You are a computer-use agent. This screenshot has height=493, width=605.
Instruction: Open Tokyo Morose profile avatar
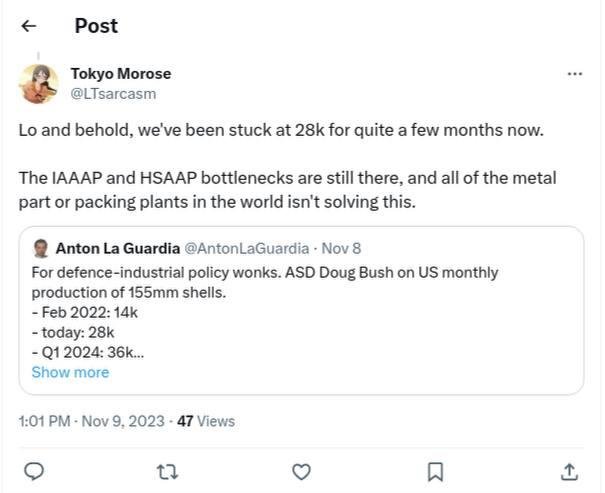[x=39, y=83]
